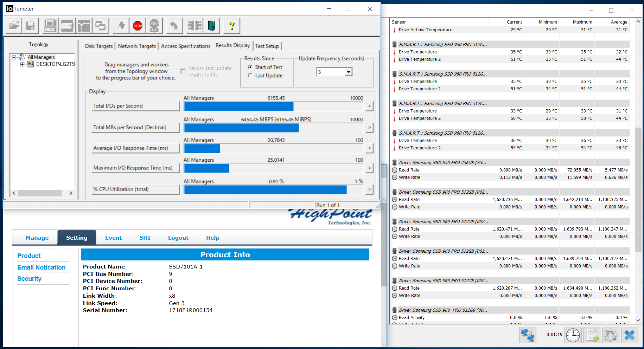Open a test configuration file in Iometer
The image size is (644, 349).
14,26
